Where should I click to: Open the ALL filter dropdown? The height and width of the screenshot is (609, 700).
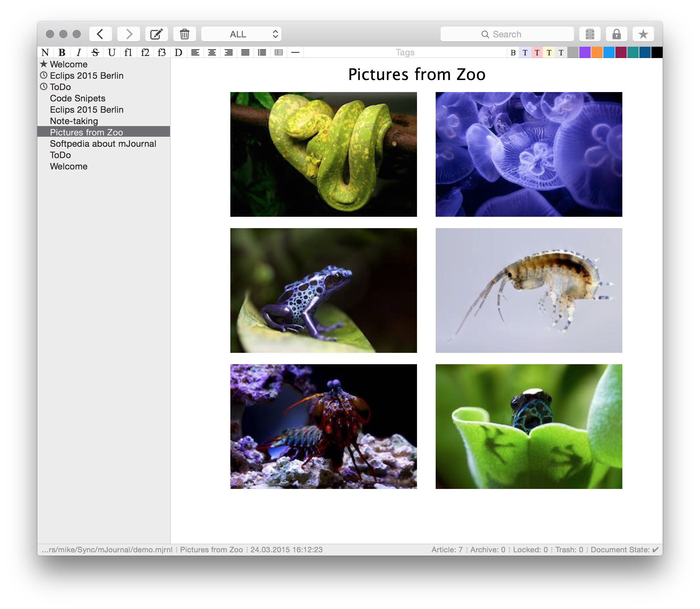point(241,34)
